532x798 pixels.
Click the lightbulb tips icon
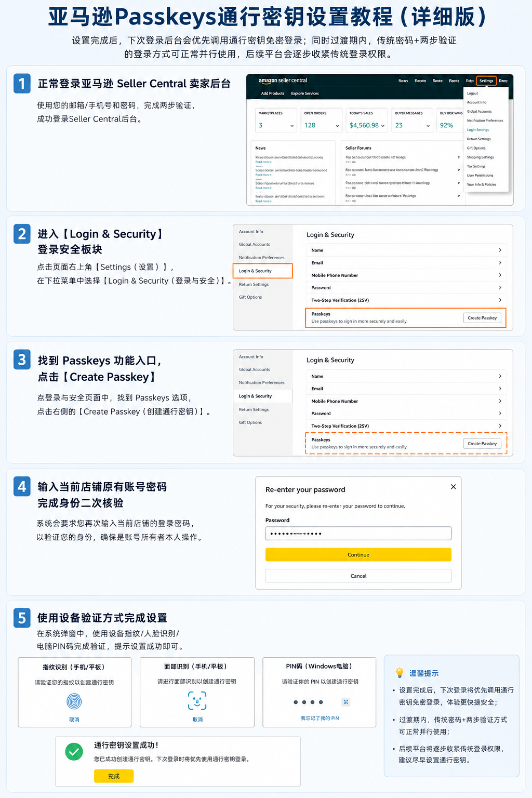click(400, 673)
